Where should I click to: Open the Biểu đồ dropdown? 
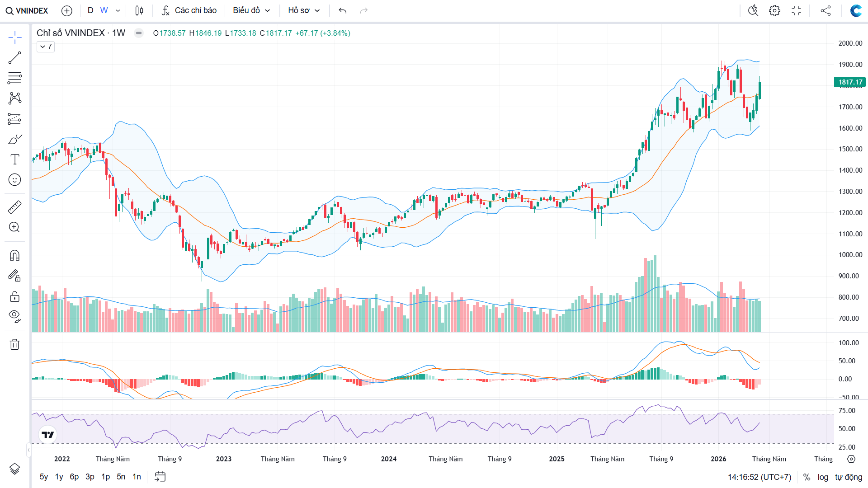pyautogui.click(x=251, y=10)
